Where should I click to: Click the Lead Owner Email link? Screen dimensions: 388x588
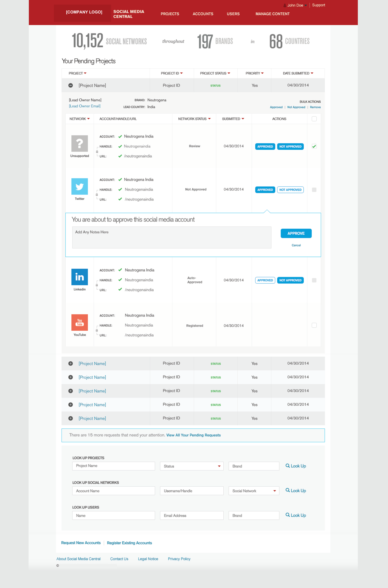pyautogui.click(x=85, y=106)
